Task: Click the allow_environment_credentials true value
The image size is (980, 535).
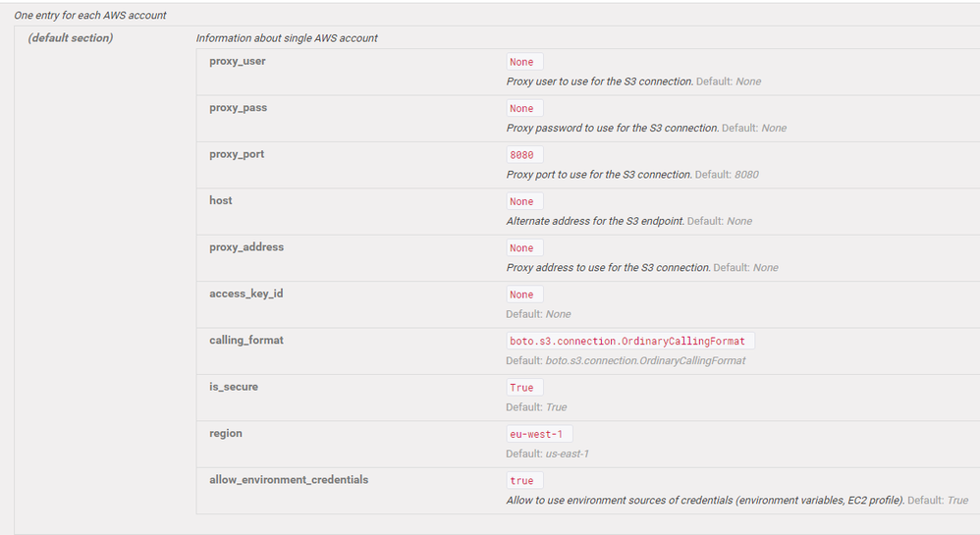Action: click(523, 481)
